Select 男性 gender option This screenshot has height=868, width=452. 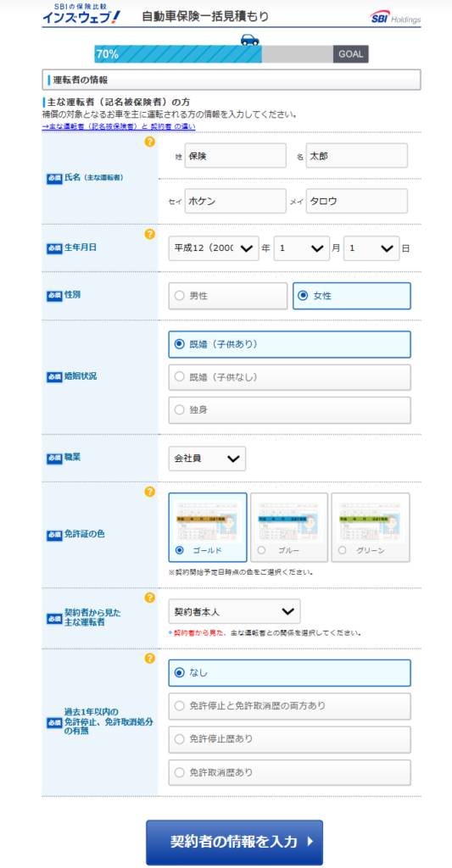tap(228, 296)
